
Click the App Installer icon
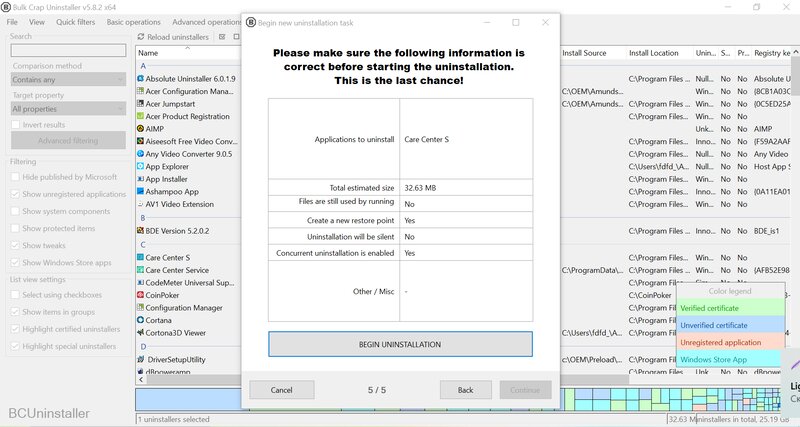(140, 179)
